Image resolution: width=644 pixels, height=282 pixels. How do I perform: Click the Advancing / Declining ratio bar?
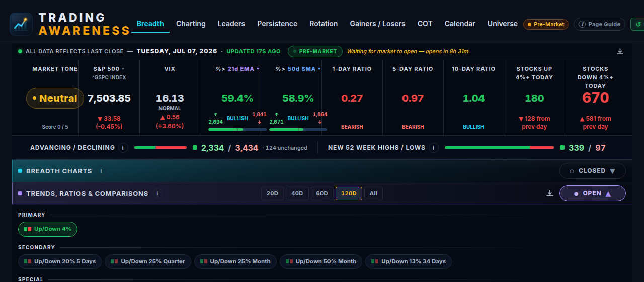[160, 148]
